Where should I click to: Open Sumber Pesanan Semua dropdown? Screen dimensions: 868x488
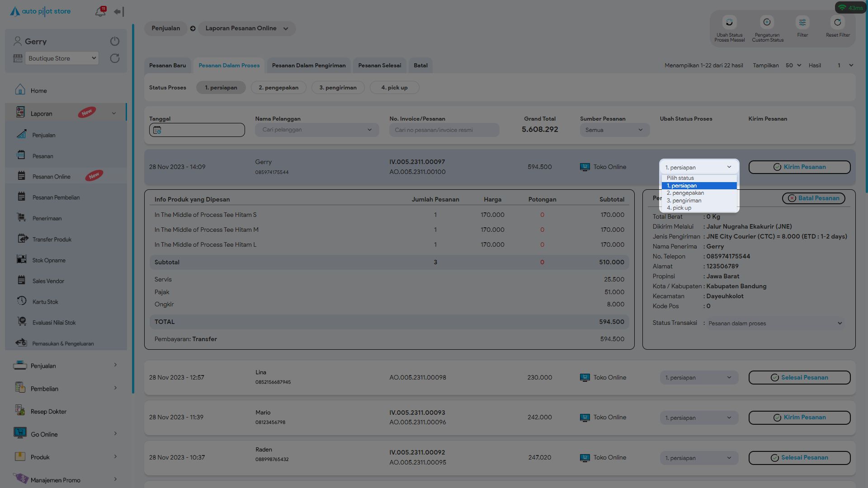point(614,130)
